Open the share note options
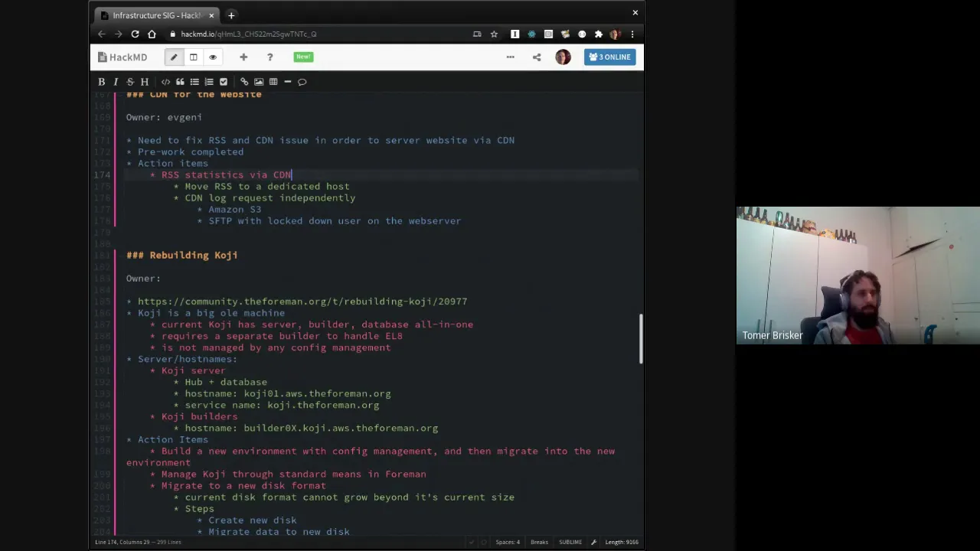This screenshot has height=551, width=980. coord(537,57)
